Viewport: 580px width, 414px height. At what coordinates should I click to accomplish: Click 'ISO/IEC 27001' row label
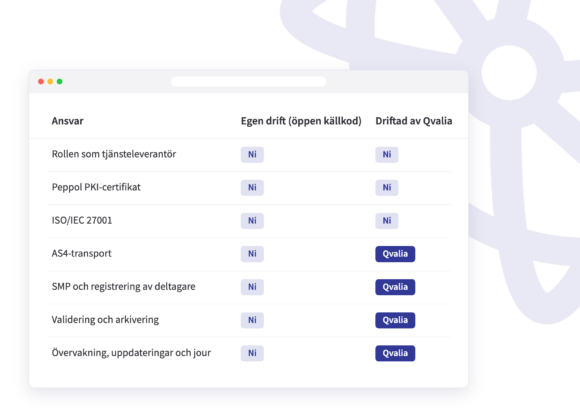[x=82, y=221]
